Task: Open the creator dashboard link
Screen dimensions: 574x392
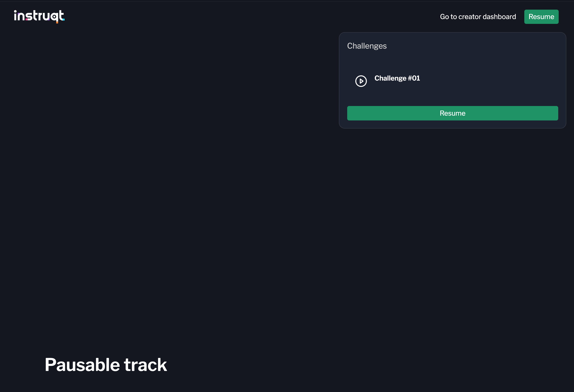Action: [x=478, y=17]
